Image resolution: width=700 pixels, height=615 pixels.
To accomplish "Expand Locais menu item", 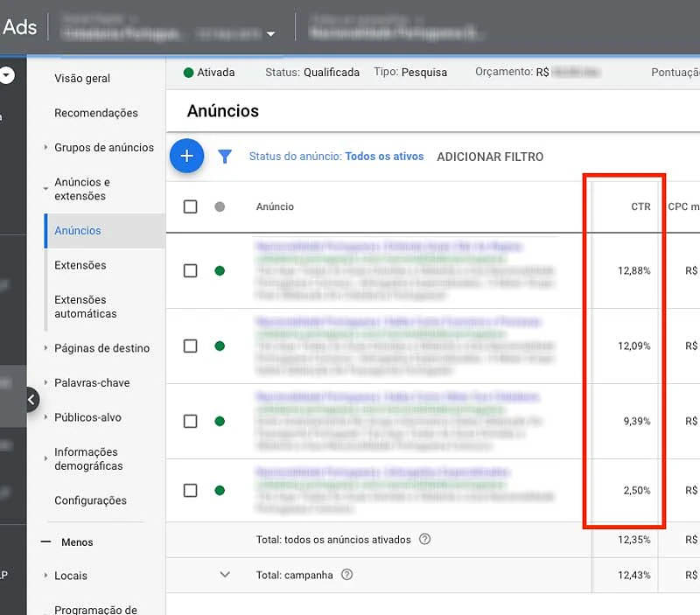I will tap(45, 576).
